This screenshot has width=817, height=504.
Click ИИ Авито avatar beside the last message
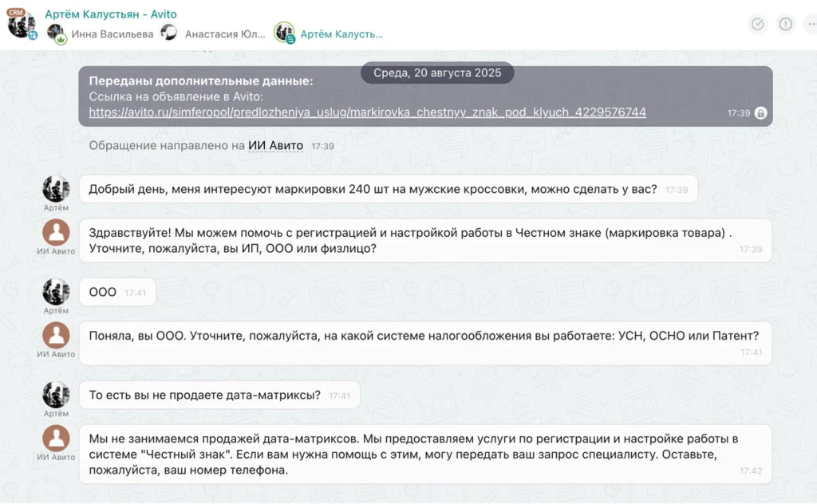57,439
